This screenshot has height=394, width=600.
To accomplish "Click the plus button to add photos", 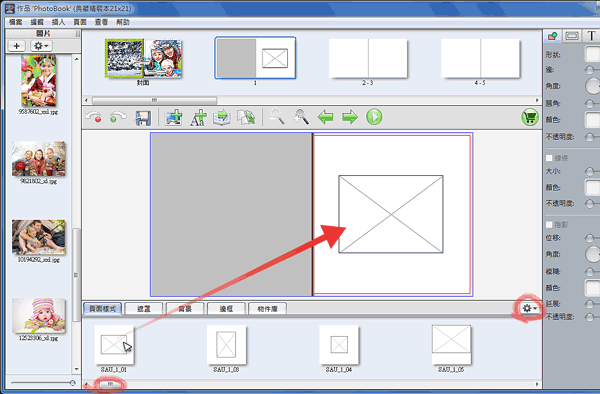I will (x=16, y=46).
